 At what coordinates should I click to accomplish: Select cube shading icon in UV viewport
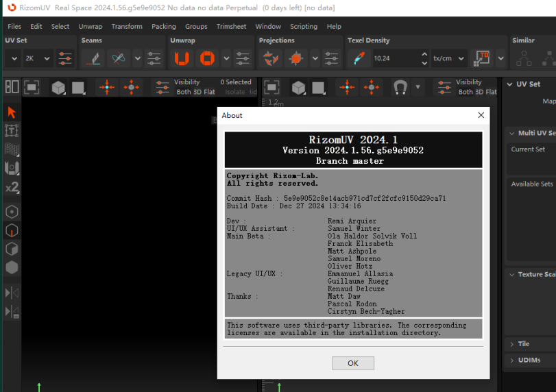tap(298, 87)
